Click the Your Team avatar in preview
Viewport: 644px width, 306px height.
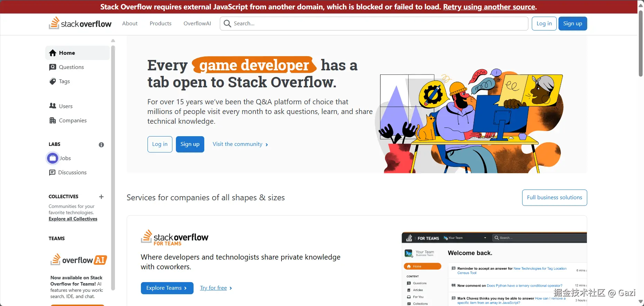[409, 253]
